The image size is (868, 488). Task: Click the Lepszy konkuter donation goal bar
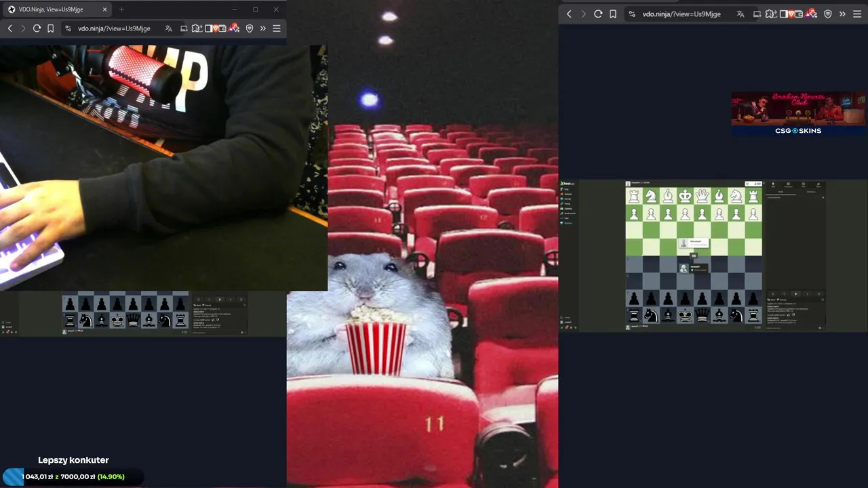[73, 476]
